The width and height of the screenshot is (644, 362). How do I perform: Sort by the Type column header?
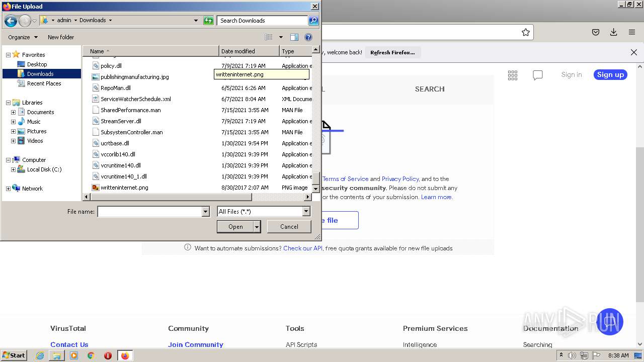[295, 51]
